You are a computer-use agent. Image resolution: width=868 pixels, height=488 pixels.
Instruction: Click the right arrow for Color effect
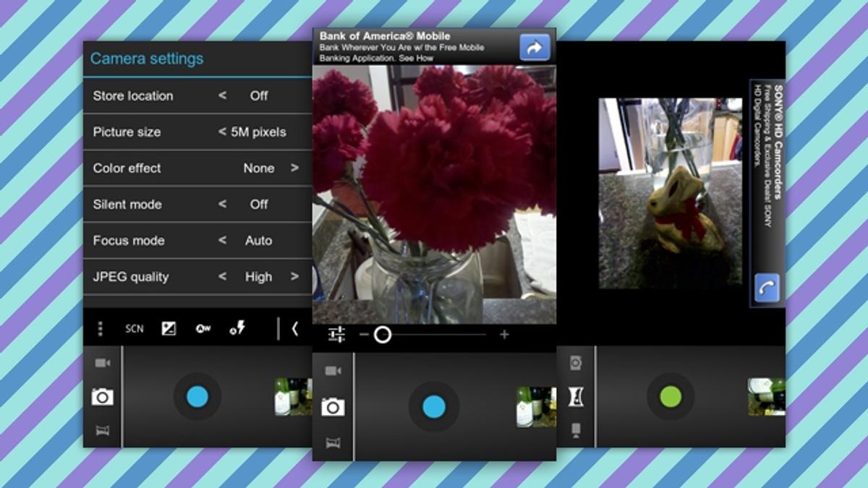[x=294, y=168]
